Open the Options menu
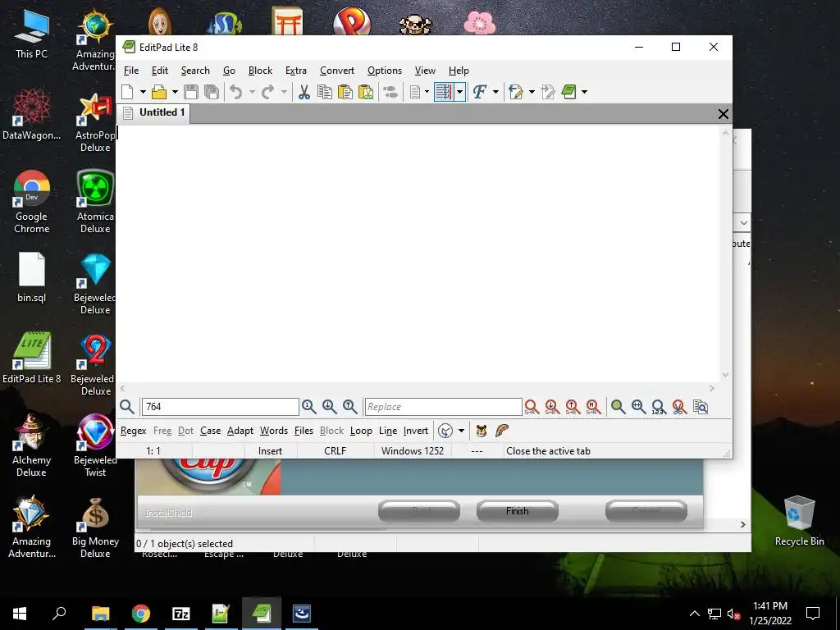The image size is (840, 630). (x=385, y=71)
